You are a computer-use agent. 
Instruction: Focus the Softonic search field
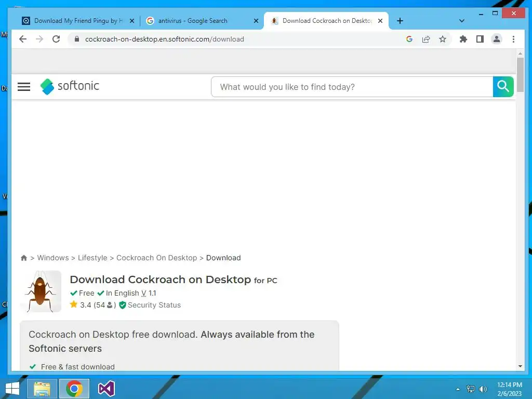(352, 87)
